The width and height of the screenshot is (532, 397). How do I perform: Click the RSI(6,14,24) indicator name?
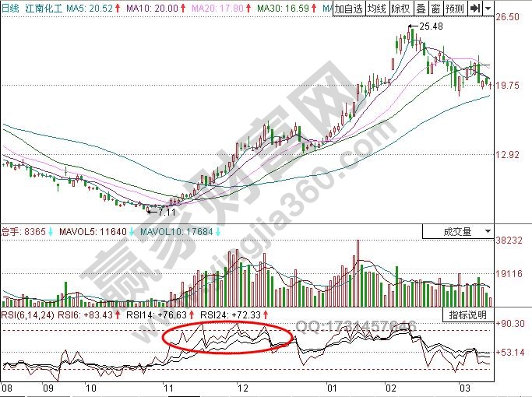pos(26,314)
